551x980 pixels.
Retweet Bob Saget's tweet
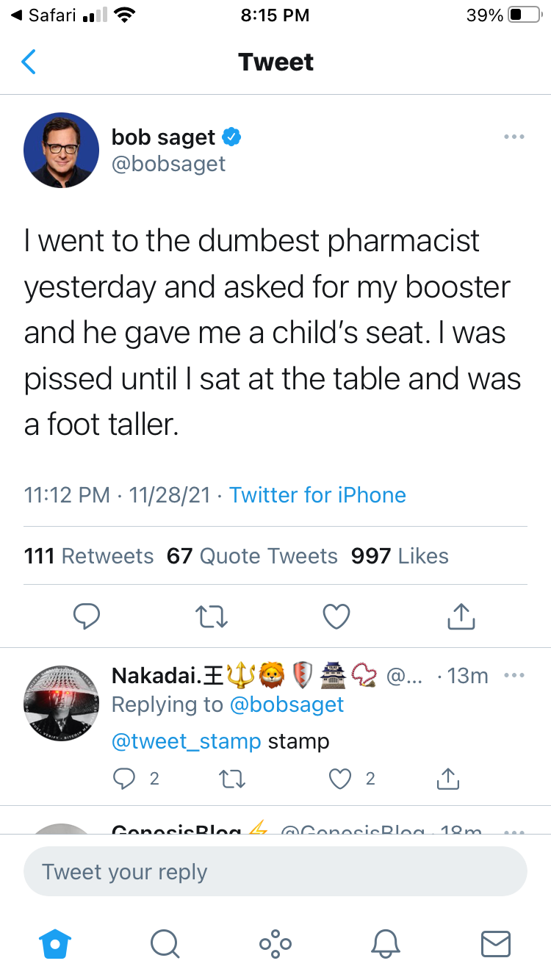click(212, 617)
